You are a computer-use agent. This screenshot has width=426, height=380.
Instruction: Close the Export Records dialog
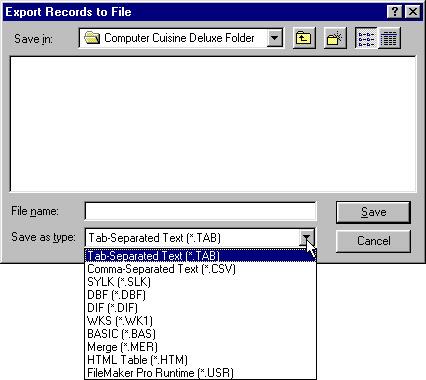413,12
